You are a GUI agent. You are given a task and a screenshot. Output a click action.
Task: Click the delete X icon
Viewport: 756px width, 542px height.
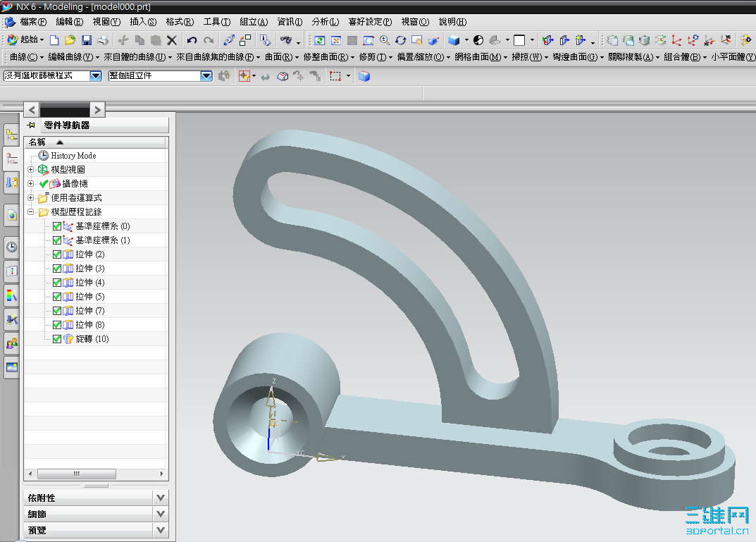coord(172,40)
